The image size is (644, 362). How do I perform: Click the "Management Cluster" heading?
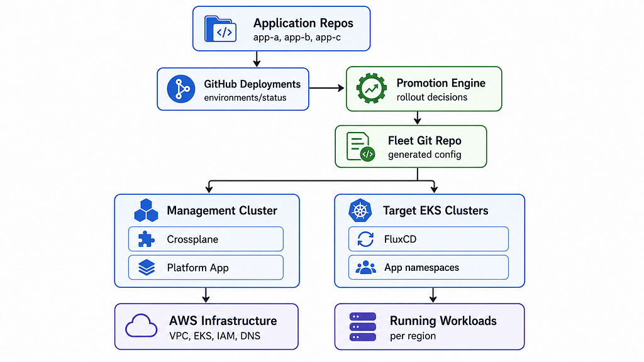[222, 211]
